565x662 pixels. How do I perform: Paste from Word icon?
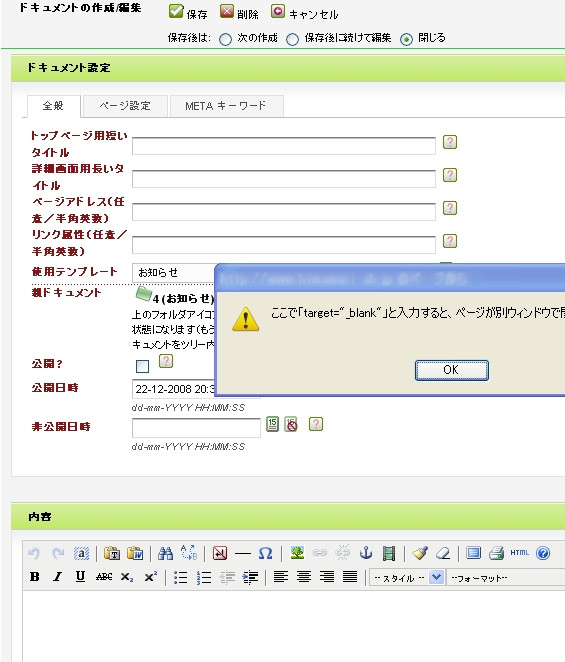click(x=135, y=553)
